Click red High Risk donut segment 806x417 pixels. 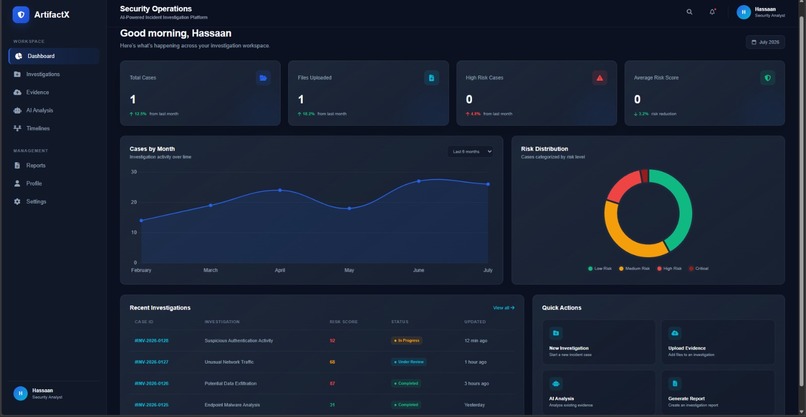pyautogui.click(x=622, y=186)
